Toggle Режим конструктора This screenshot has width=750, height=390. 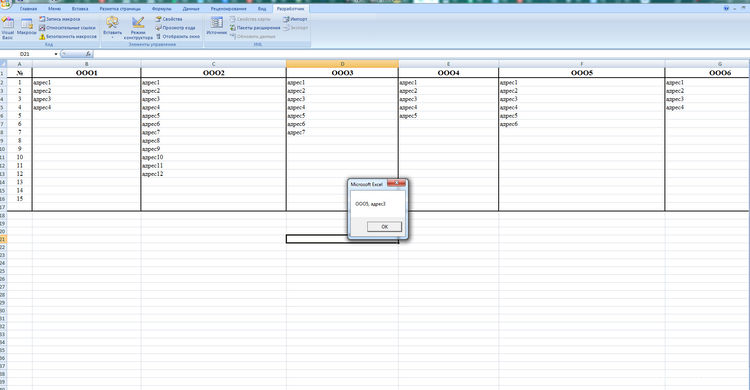coord(138,28)
